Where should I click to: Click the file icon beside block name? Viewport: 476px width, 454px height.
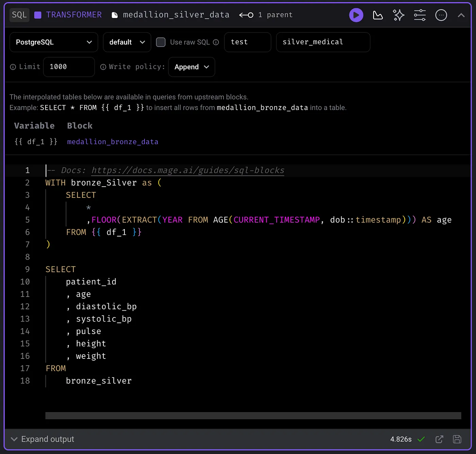[115, 15]
